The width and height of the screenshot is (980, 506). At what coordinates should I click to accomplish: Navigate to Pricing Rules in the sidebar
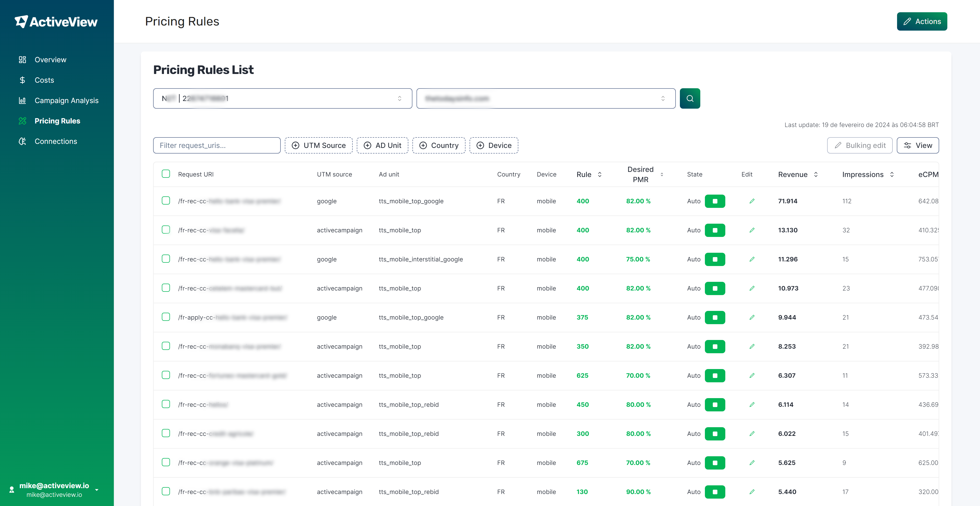click(57, 121)
